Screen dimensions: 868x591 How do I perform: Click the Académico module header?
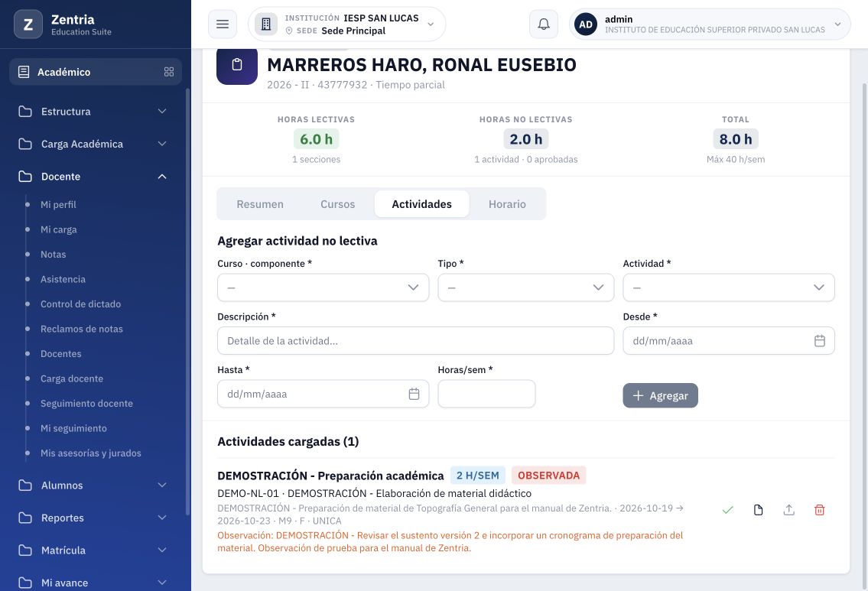(x=96, y=72)
